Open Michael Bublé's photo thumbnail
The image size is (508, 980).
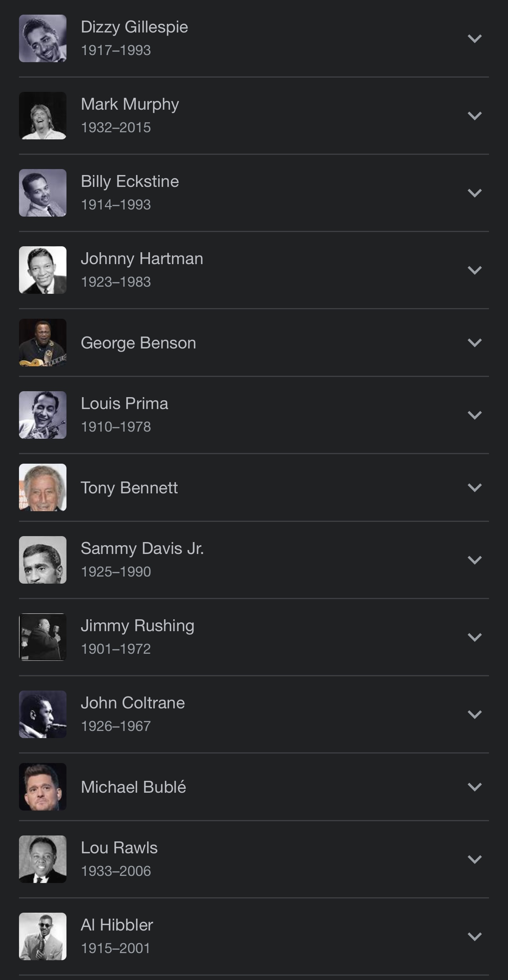[x=43, y=787]
